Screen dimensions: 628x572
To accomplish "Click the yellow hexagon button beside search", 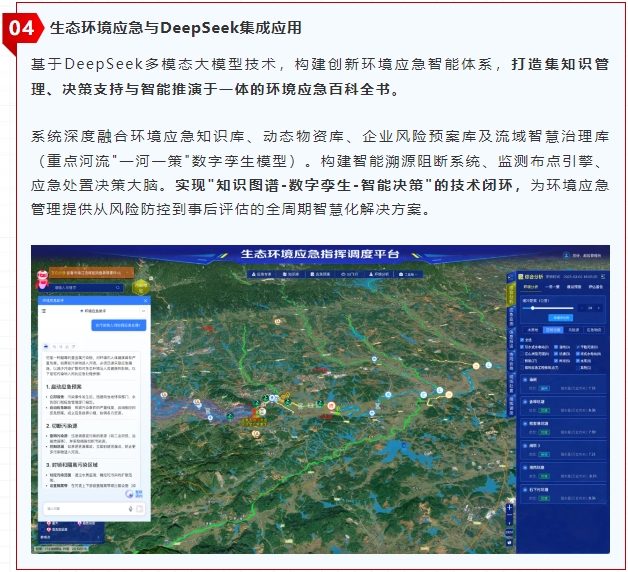I will pyautogui.click(x=141, y=286).
